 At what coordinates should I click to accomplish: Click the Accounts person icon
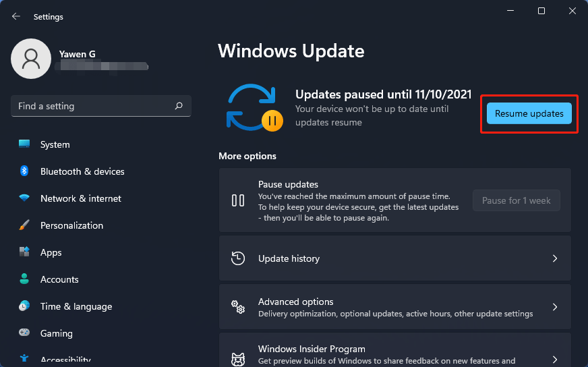tap(24, 279)
